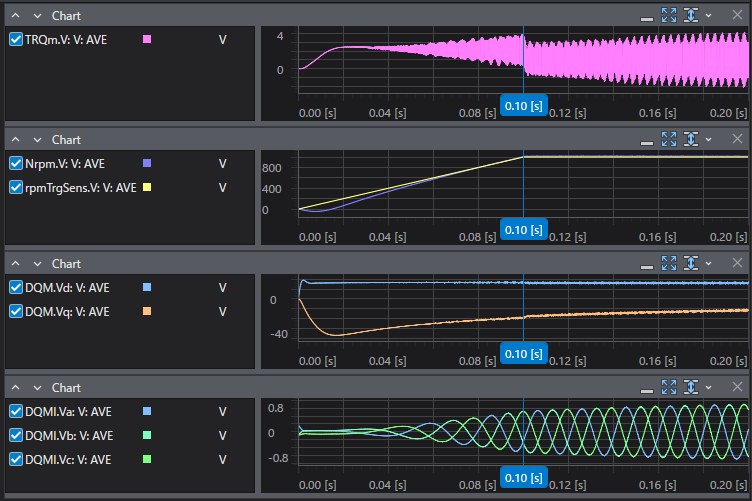The width and height of the screenshot is (752, 501).
Task: Auto-scale vertical axis of DQM.Vd chart
Action: 691,263
